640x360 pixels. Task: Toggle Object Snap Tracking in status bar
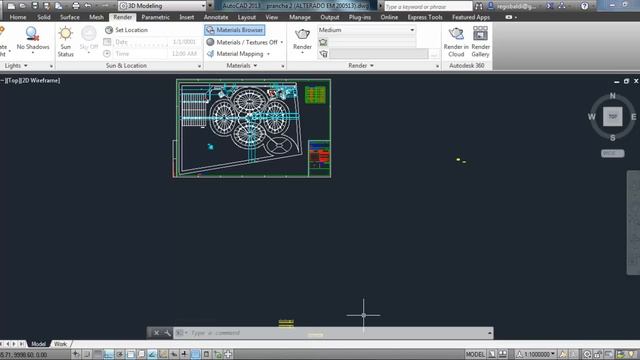152,354
